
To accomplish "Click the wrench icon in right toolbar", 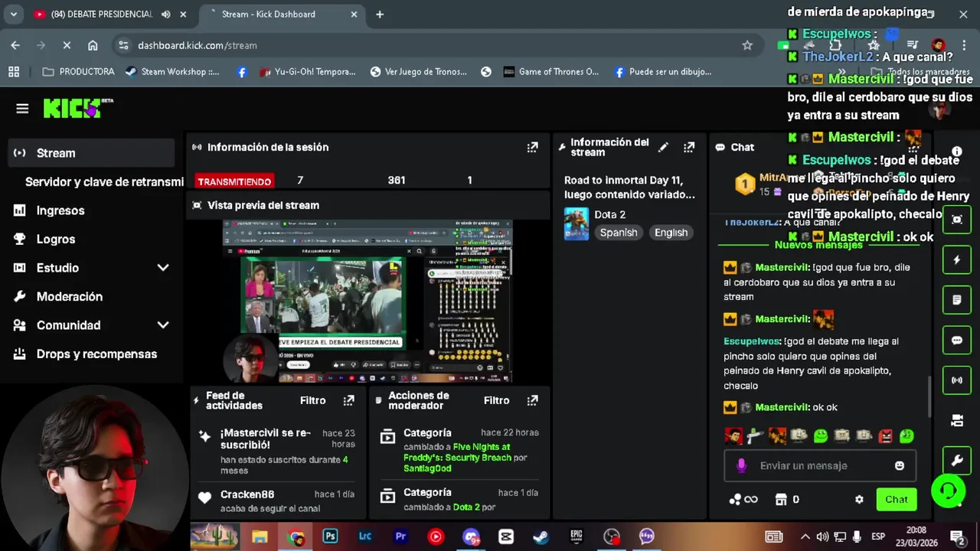I will 956,461.
